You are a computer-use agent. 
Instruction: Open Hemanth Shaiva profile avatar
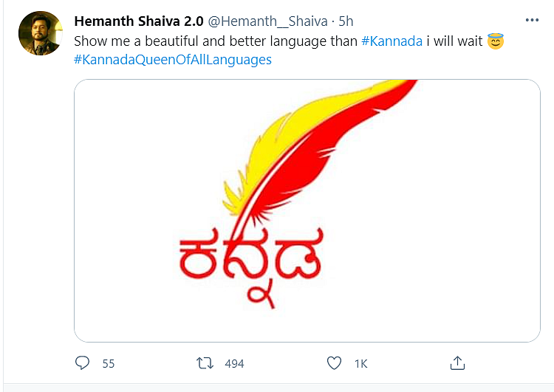(41, 33)
